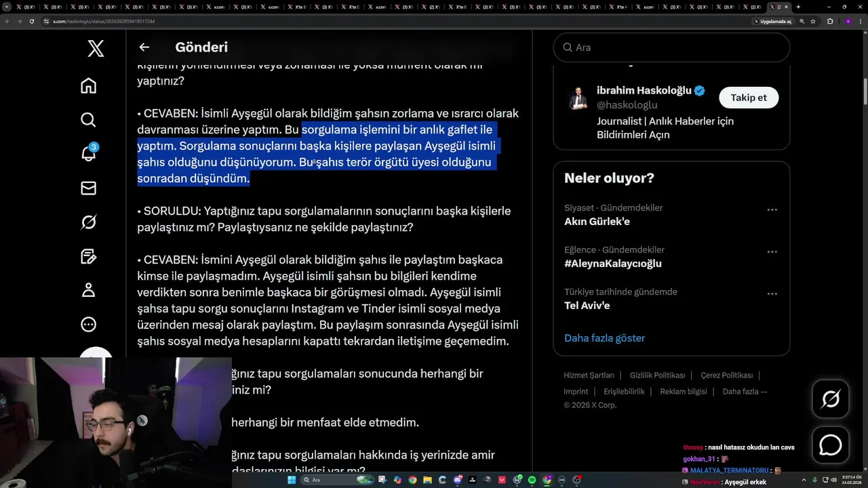The height and width of the screenshot is (488, 868).
Task: Open Reklam bilgisi footer link
Action: [x=684, y=392]
